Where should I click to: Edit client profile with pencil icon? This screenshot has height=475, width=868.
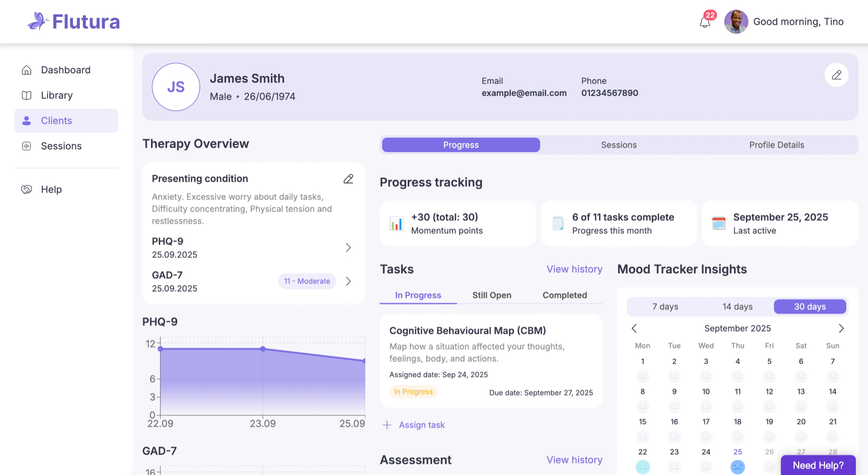[836, 75]
